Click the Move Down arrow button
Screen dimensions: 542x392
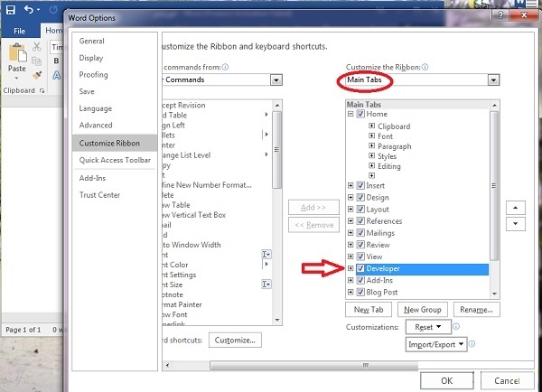point(515,223)
